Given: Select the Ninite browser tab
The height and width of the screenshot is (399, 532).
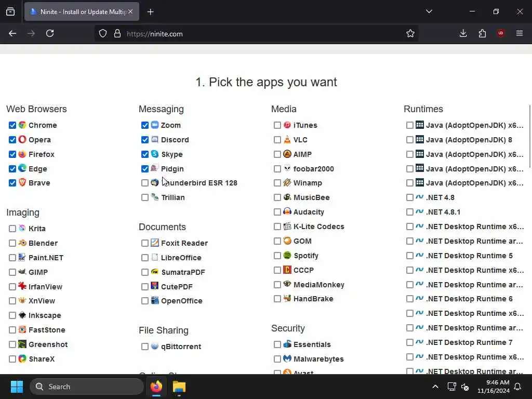Looking at the screenshot, I should click(82, 11).
